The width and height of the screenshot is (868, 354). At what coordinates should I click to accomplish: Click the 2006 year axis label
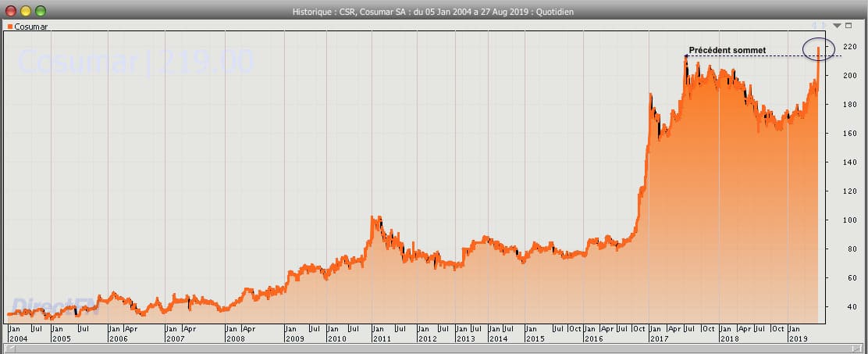[x=118, y=338]
